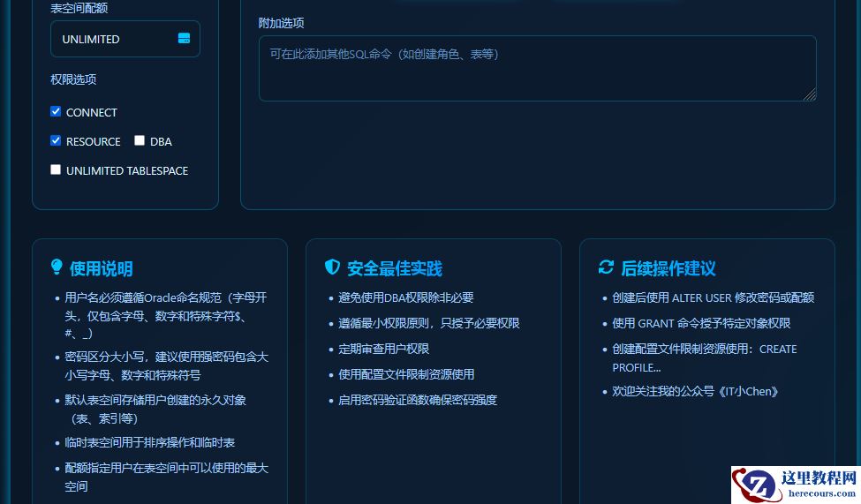Click the tip 遵循最小权限原则，只授予必要权限

(x=429, y=323)
